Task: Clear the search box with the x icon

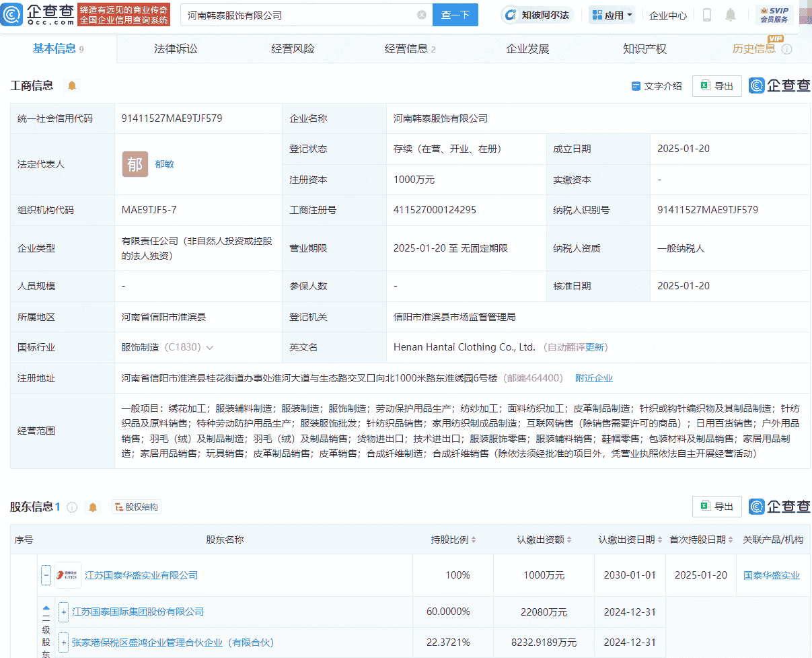Action: pyautogui.click(x=422, y=14)
